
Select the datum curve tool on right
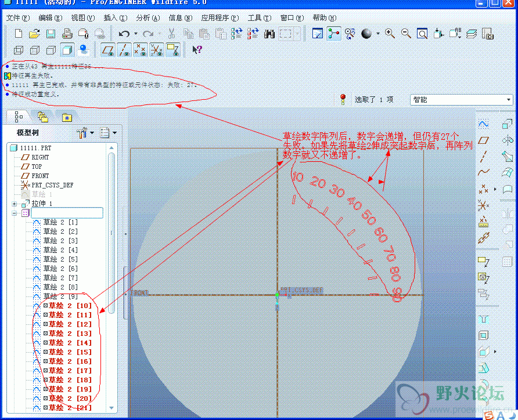tap(483, 172)
